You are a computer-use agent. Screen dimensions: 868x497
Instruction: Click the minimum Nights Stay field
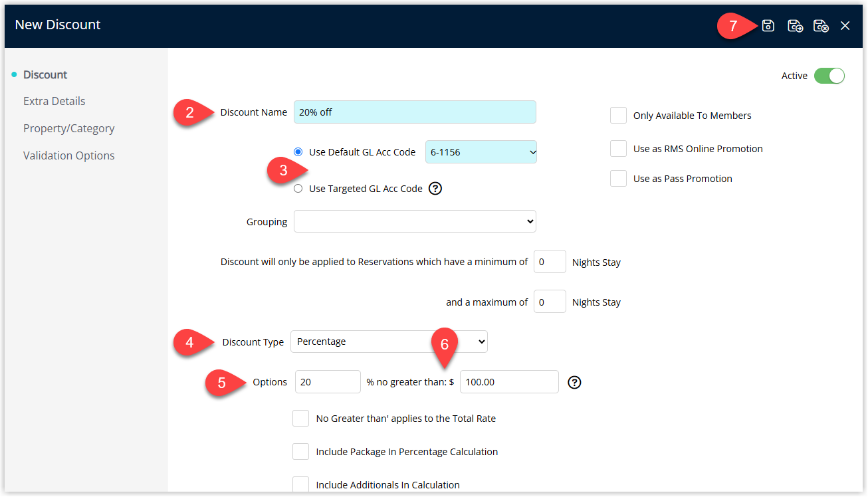[550, 262]
